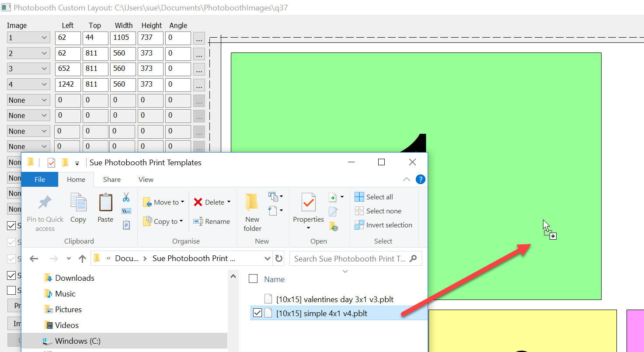The height and width of the screenshot is (352, 644).
Task: Open the New item dropdown icon
Action: pyautogui.click(x=276, y=196)
